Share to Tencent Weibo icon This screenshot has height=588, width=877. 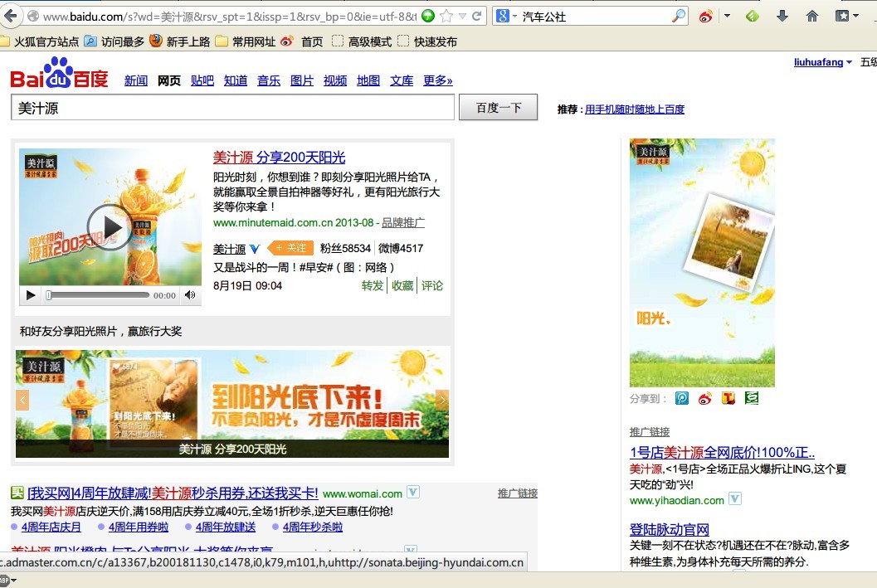(x=728, y=398)
